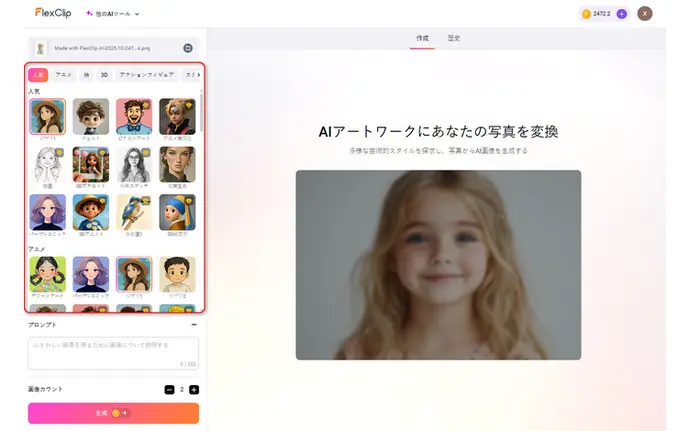The image size is (700, 431).
Task: Choose the blond anime boy style
Action: click(x=177, y=117)
